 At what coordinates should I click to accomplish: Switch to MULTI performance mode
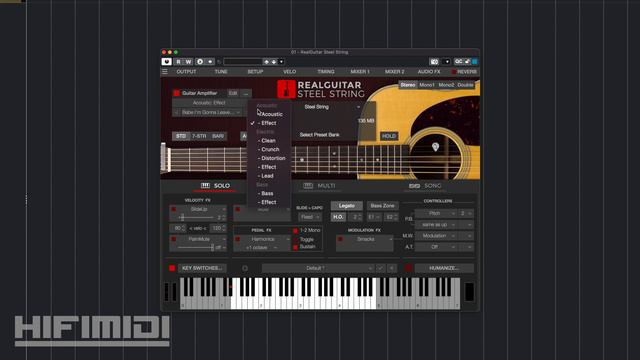pos(319,186)
